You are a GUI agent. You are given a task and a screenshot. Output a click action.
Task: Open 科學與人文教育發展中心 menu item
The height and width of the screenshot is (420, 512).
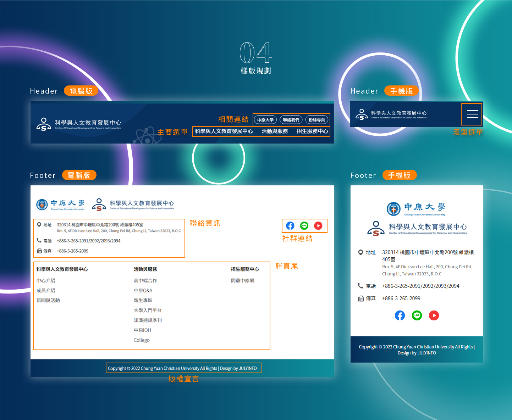pos(224,131)
